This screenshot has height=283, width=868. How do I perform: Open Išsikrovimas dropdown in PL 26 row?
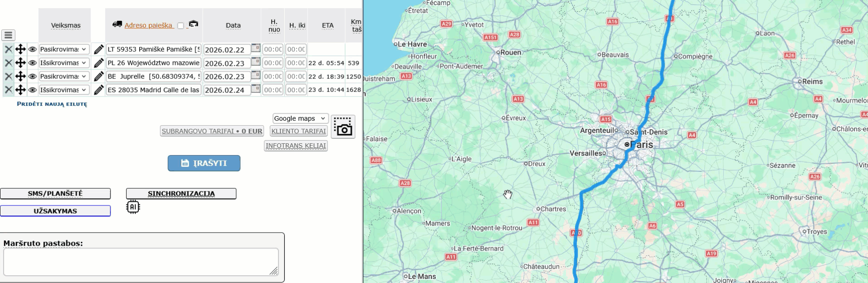63,63
